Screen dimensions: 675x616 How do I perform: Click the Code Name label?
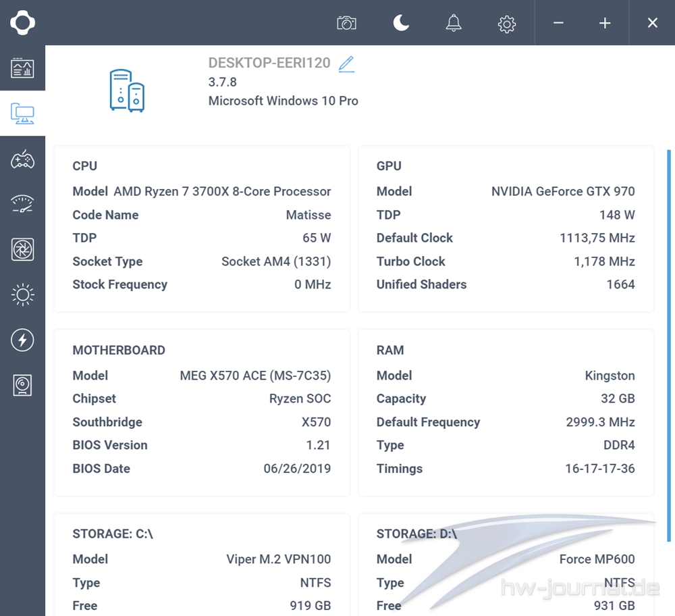[x=105, y=215]
